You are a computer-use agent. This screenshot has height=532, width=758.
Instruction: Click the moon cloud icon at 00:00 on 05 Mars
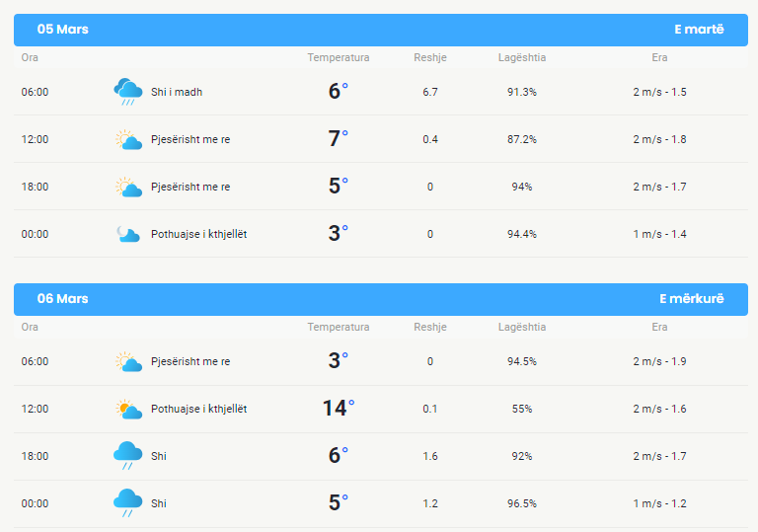pyautogui.click(x=128, y=234)
